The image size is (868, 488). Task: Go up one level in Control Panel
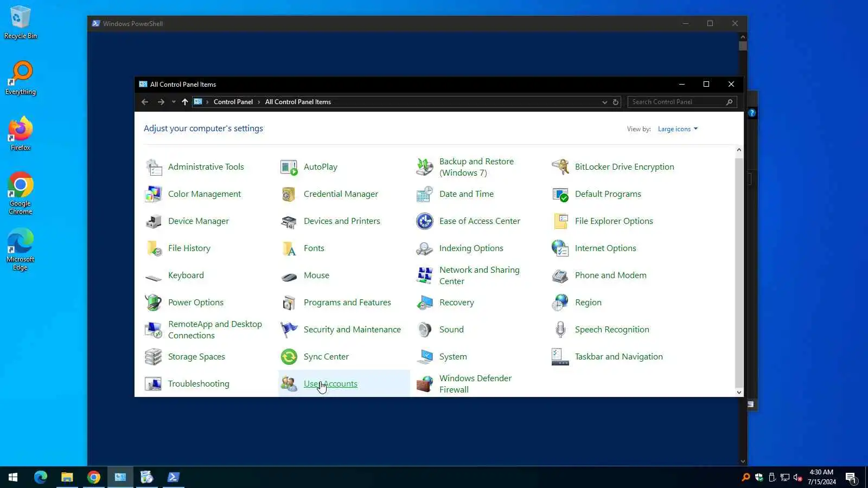point(185,102)
